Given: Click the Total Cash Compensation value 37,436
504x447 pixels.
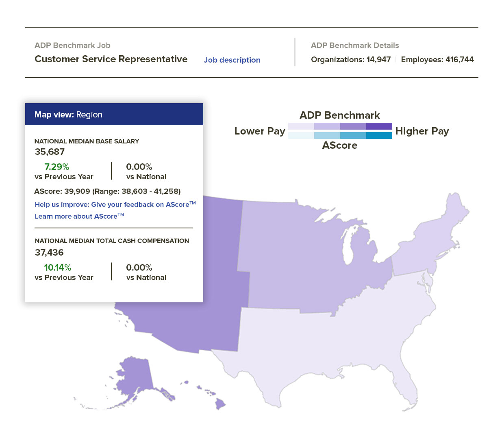Looking at the screenshot, I should (x=49, y=252).
